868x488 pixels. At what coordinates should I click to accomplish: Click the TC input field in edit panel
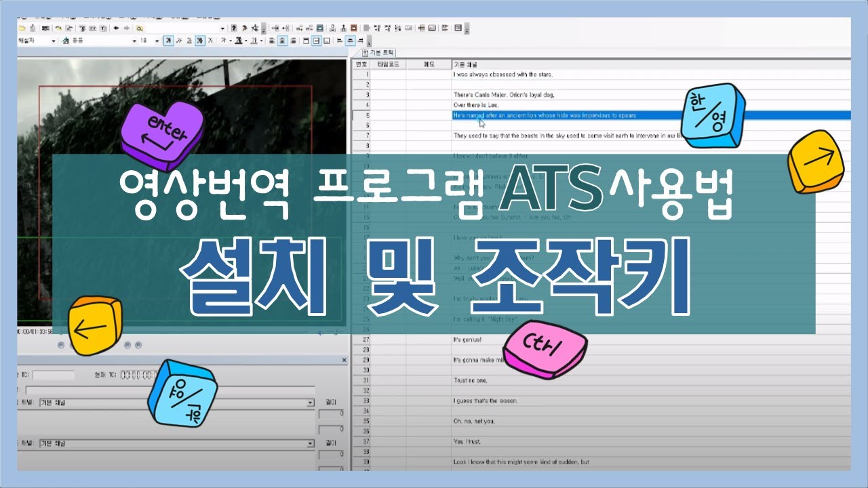[x=54, y=375]
